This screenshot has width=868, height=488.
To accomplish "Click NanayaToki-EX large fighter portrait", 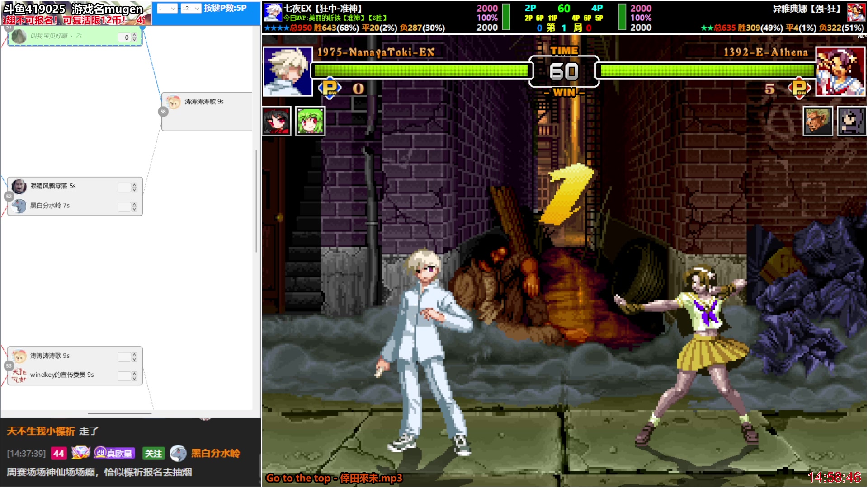I will pos(288,71).
